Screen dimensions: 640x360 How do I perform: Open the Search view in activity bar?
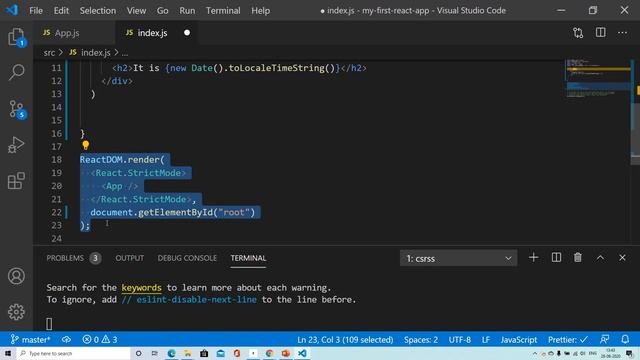16,72
